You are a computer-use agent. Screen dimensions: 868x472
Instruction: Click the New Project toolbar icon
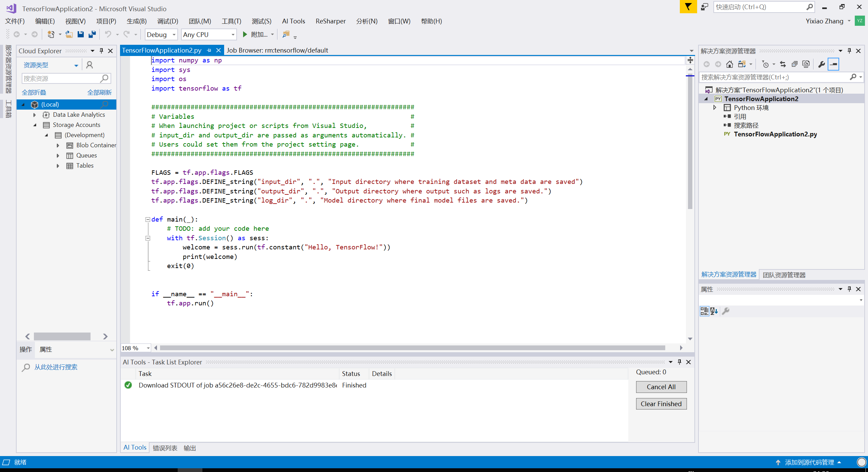51,34
